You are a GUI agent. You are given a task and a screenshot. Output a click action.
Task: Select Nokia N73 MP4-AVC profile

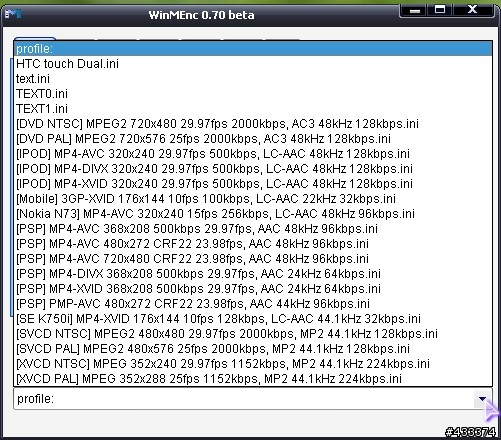pyautogui.click(x=253, y=214)
